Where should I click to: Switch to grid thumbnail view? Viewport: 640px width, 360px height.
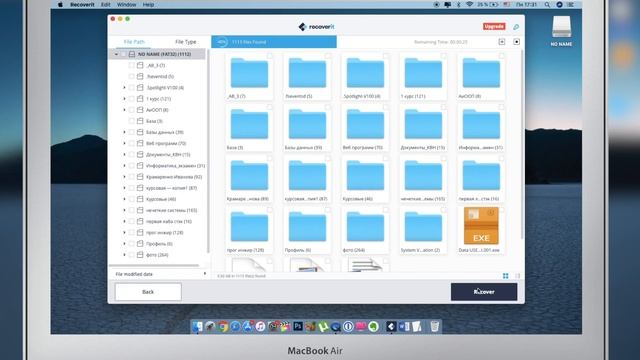(x=505, y=276)
